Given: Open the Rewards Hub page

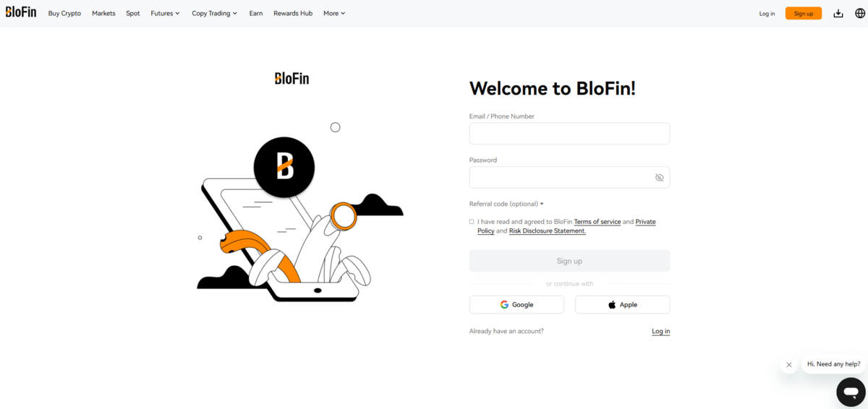Looking at the screenshot, I should pyautogui.click(x=293, y=14).
